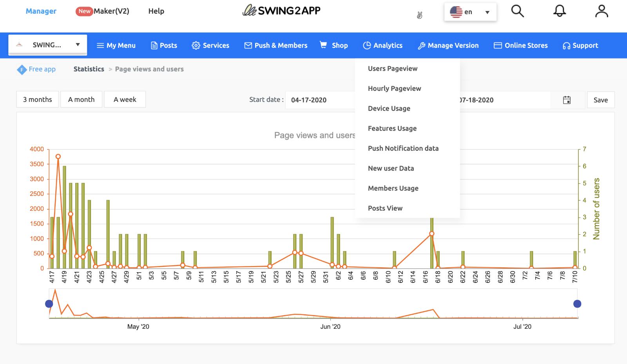This screenshot has width=627, height=364.
Task: Open the language selector dropdown
Action: click(x=487, y=12)
